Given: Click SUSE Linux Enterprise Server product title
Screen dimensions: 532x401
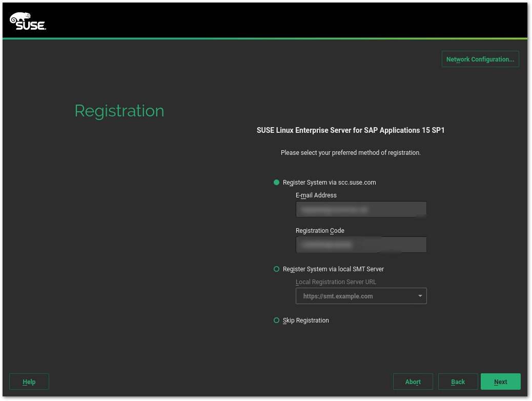Looking at the screenshot, I should [x=351, y=130].
